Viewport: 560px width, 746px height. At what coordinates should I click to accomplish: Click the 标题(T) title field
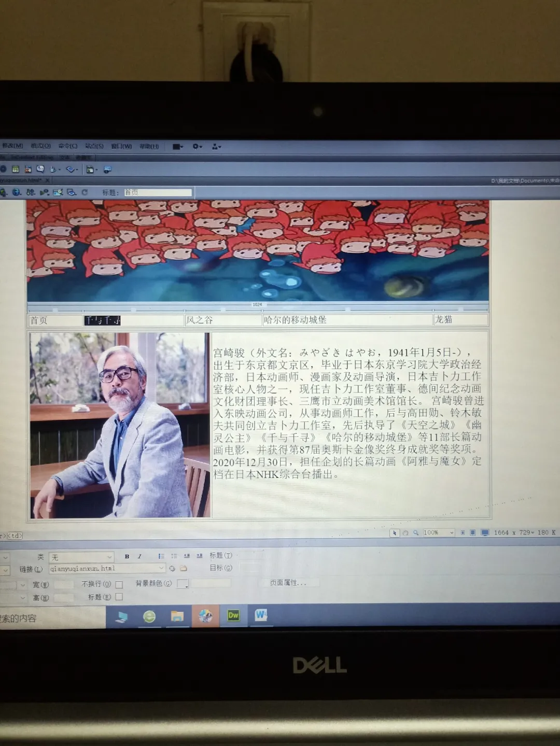250,555
